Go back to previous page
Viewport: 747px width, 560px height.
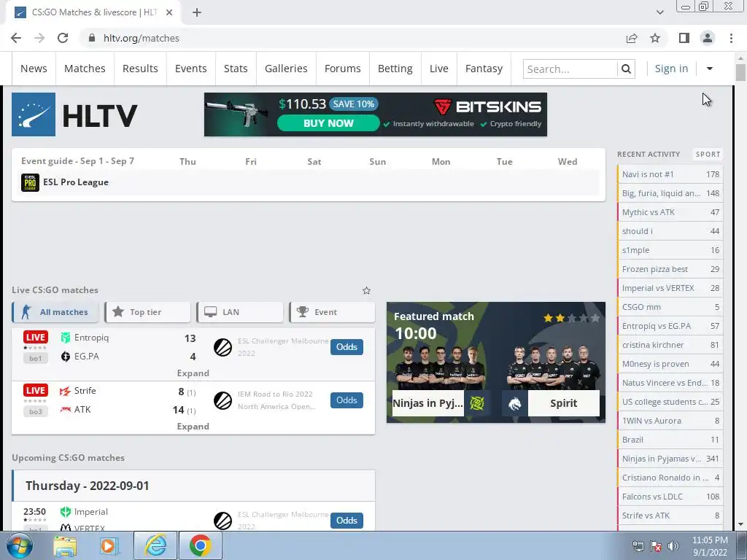[16, 38]
